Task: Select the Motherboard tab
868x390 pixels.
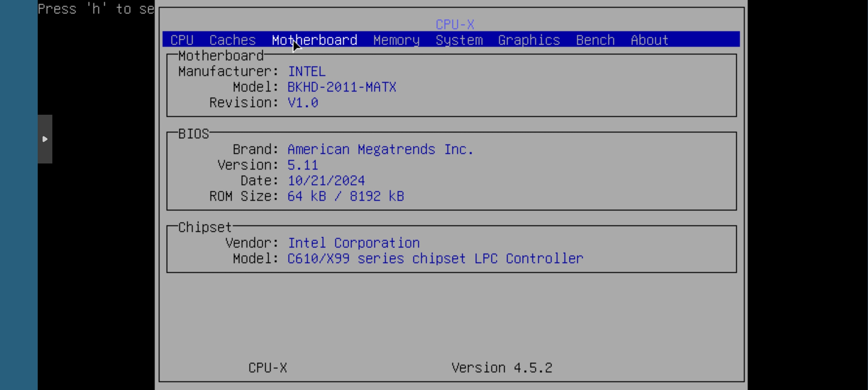Action: [x=314, y=40]
